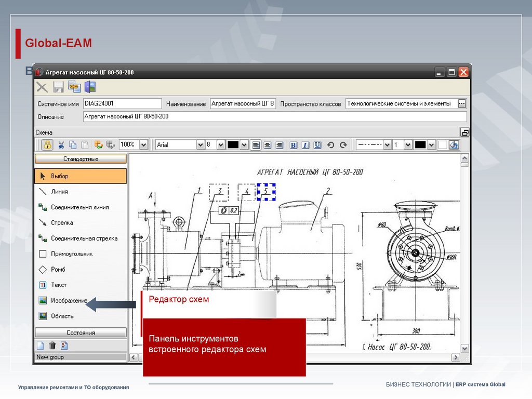Viewport: 532px width, 399px height.
Task: Select the Ромб tool
Action: (x=81, y=270)
